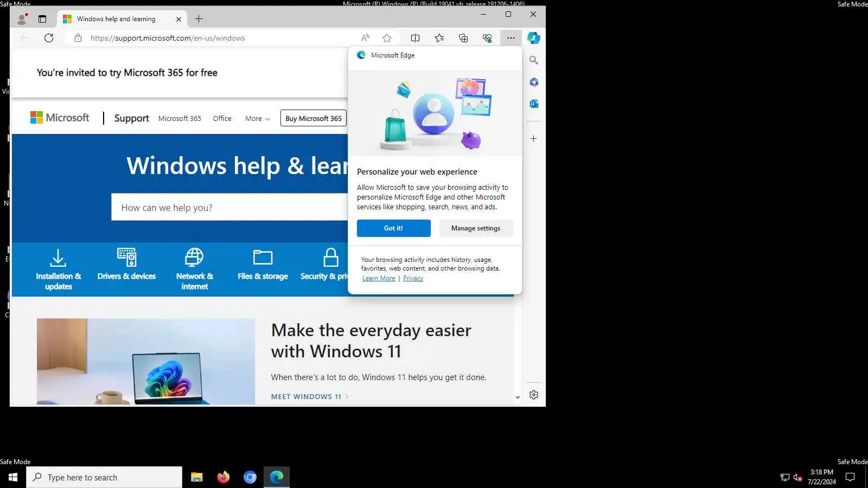Customize sidebar with plus icon
868x488 pixels.
[534, 139]
